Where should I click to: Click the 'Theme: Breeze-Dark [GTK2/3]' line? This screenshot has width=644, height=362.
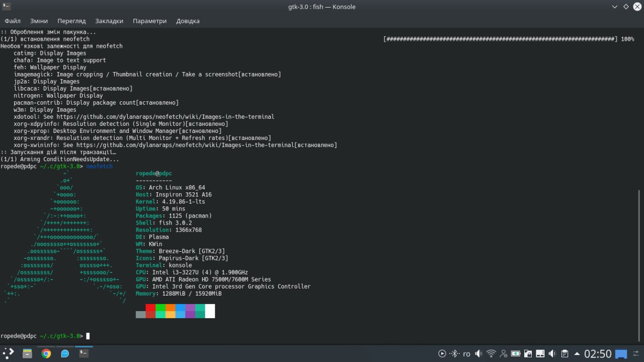pyautogui.click(x=180, y=251)
